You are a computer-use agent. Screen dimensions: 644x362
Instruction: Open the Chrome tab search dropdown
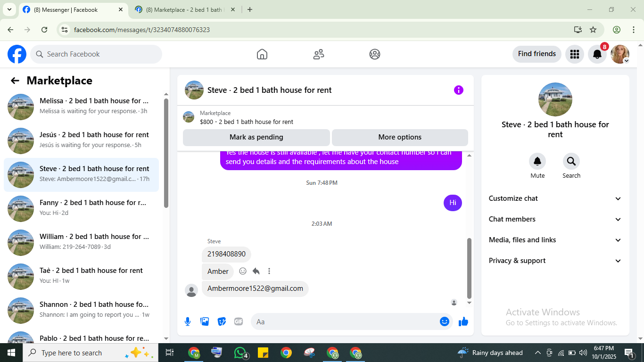coord(9,9)
